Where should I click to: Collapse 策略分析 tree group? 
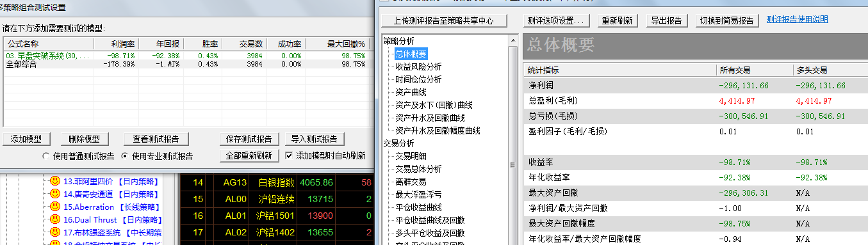pyautogui.click(x=398, y=41)
